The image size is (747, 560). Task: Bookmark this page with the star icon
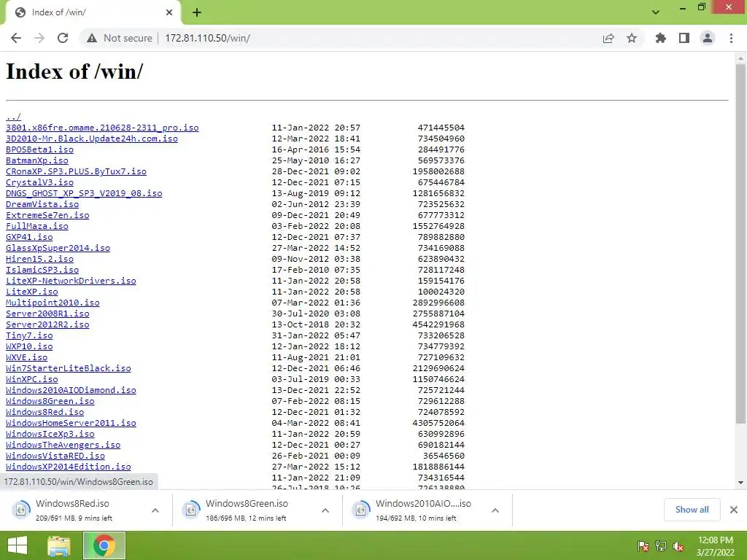[632, 38]
